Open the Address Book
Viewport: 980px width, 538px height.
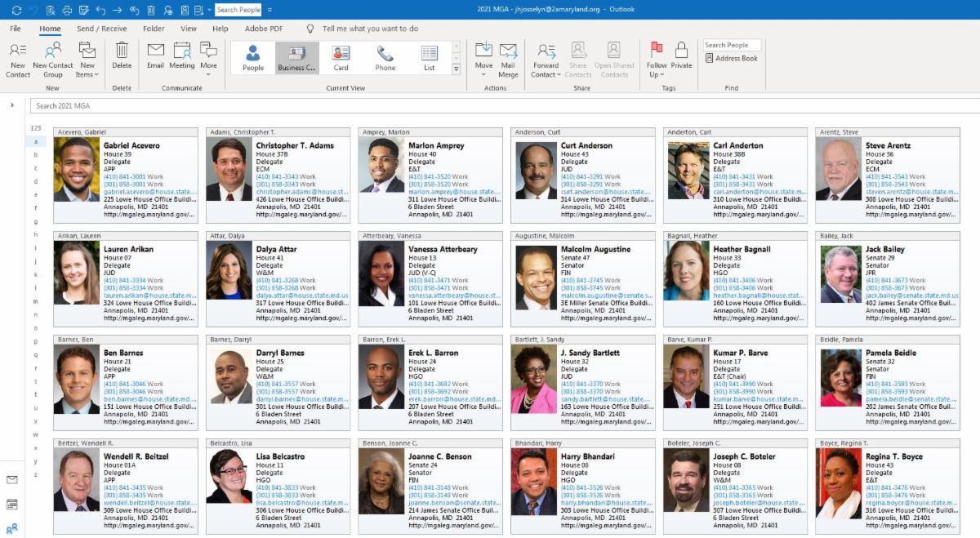tap(731, 59)
